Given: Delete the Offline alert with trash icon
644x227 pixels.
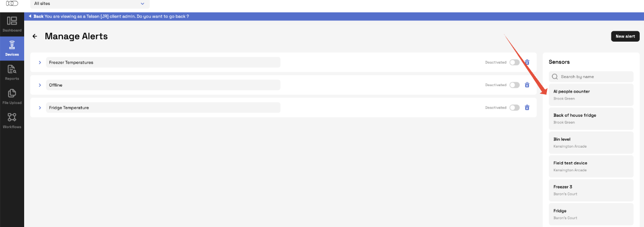Looking at the screenshot, I should click(x=527, y=85).
